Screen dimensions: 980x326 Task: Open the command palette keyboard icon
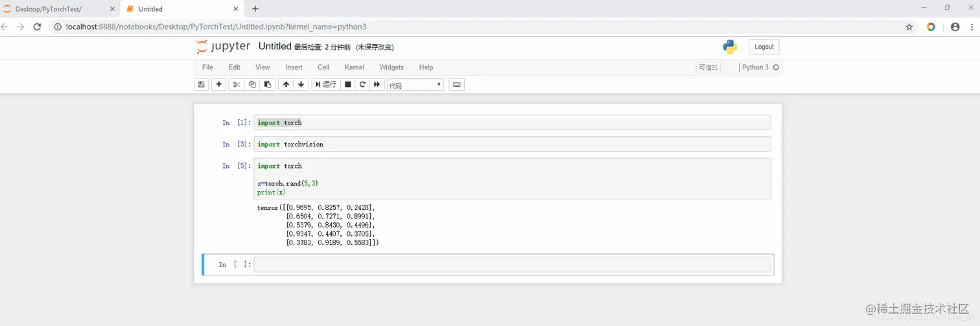456,84
